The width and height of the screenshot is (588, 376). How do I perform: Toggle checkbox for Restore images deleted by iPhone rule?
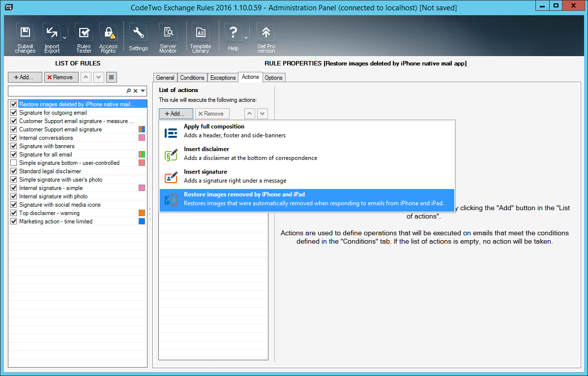pyautogui.click(x=13, y=104)
